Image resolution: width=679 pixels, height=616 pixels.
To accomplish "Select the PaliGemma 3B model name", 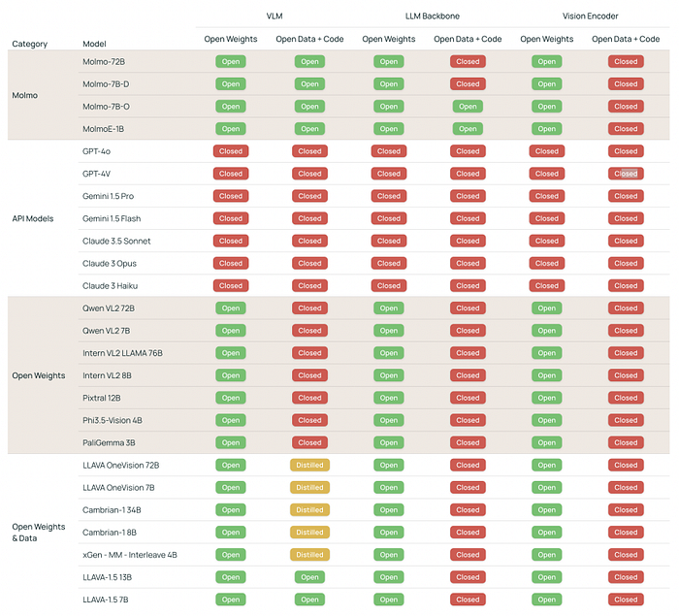I will 109,442.
